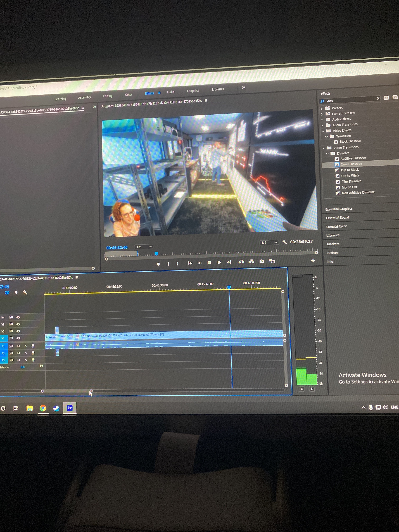Image resolution: width=399 pixels, height=532 pixels.
Task: Select the Dip to Black transition
Action: [x=350, y=170]
